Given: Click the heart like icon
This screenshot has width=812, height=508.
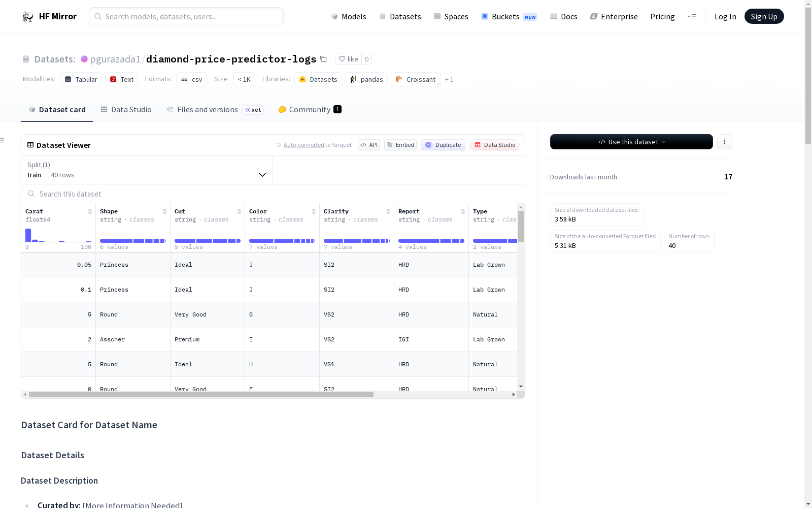Looking at the screenshot, I should pos(342,59).
